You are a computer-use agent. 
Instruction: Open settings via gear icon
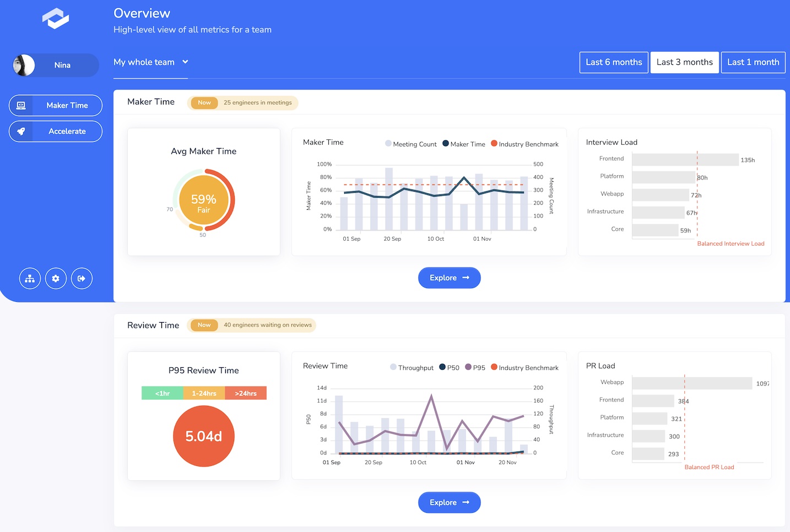click(56, 279)
